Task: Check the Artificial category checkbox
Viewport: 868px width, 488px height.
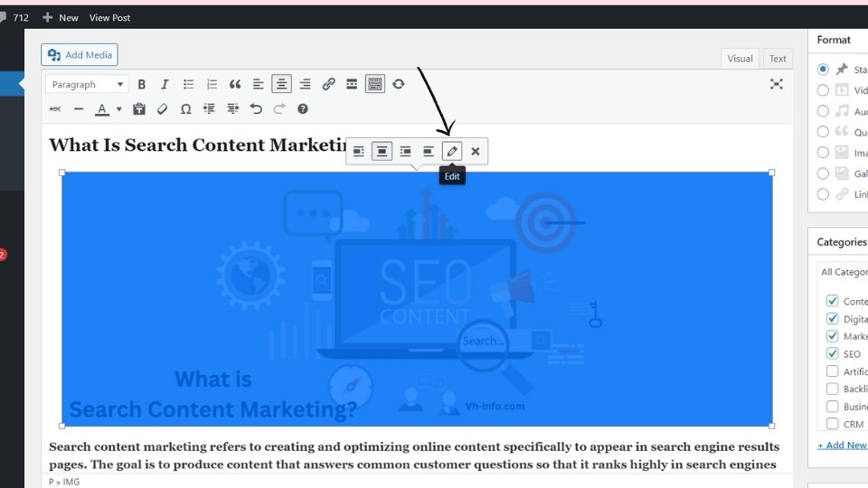Action: point(832,371)
